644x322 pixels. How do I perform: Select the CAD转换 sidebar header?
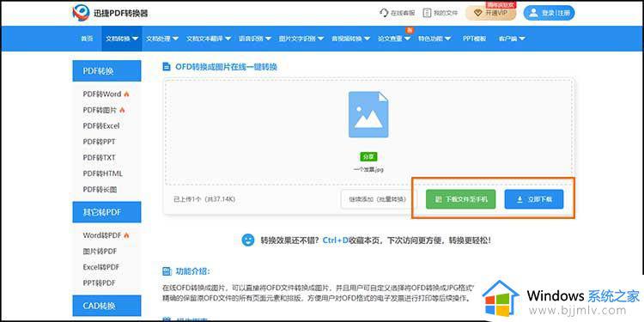(x=106, y=306)
